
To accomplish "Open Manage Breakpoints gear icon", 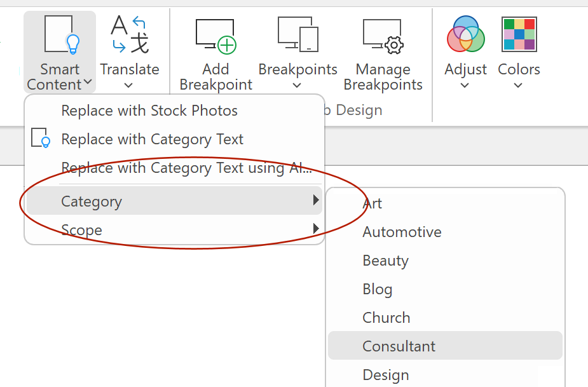I will (383, 36).
